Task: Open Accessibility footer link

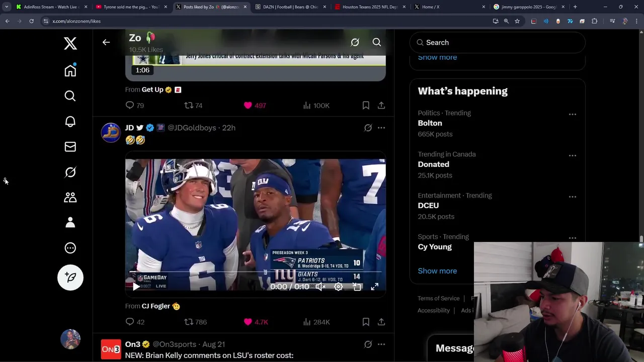Action: 434,310
